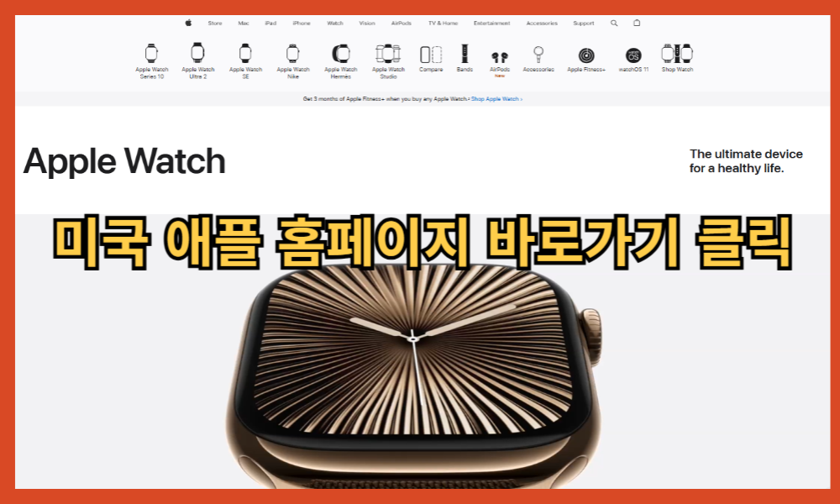
Task: Click the Apple logo in the navigation bar
Action: pyautogui.click(x=188, y=23)
